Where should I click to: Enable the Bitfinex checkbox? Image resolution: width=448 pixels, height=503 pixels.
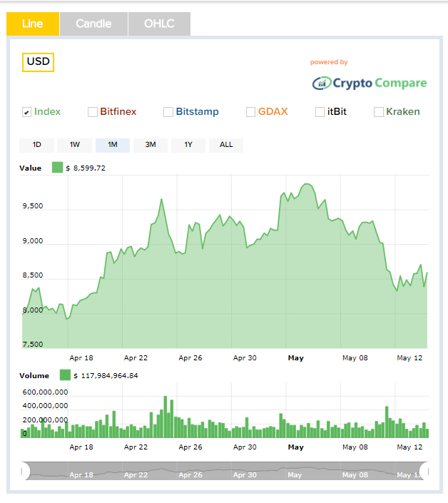pyautogui.click(x=93, y=112)
